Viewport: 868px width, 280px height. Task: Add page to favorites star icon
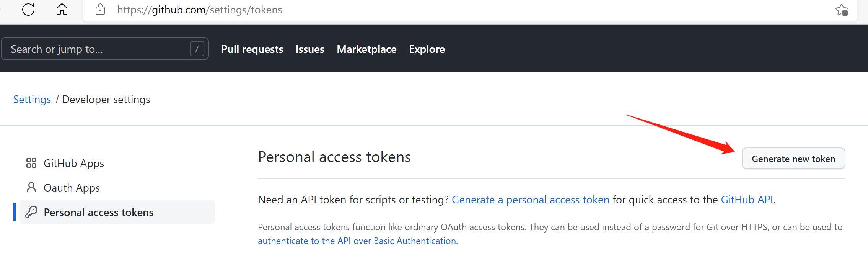pyautogui.click(x=842, y=10)
